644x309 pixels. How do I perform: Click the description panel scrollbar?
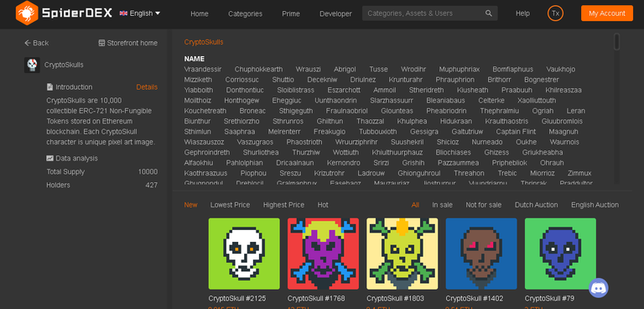pyautogui.click(x=616, y=41)
